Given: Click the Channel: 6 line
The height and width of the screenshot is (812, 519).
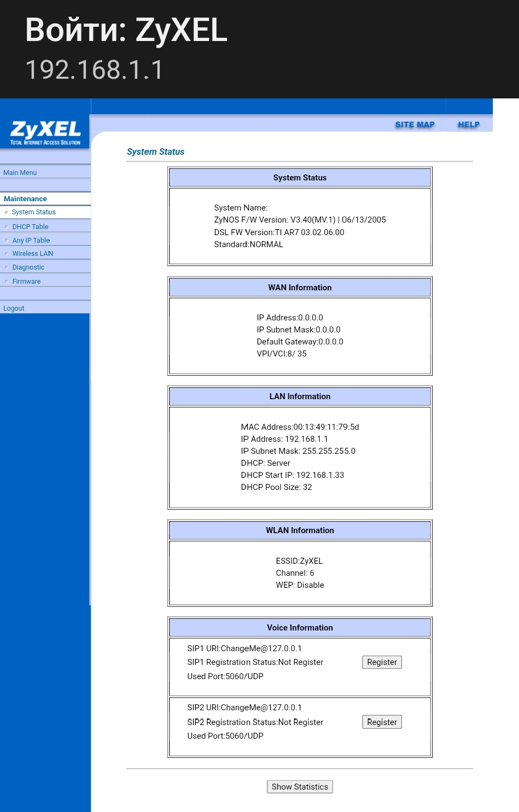Looking at the screenshot, I should [295, 573].
